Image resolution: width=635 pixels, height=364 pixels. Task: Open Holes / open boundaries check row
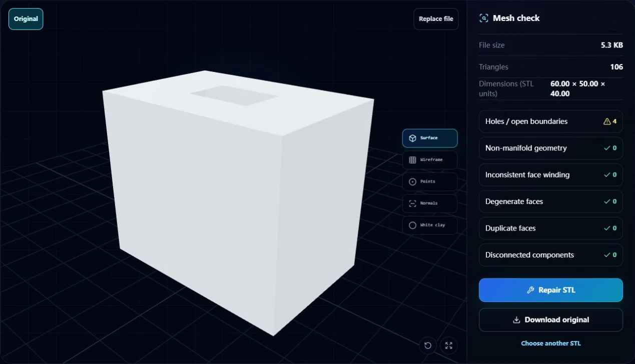pyautogui.click(x=551, y=121)
